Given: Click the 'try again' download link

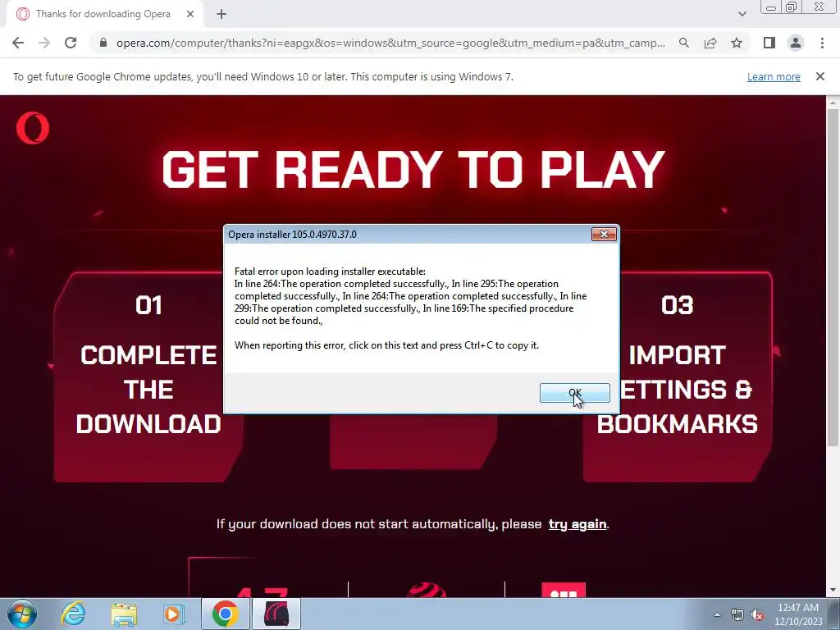Looking at the screenshot, I should [x=577, y=524].
